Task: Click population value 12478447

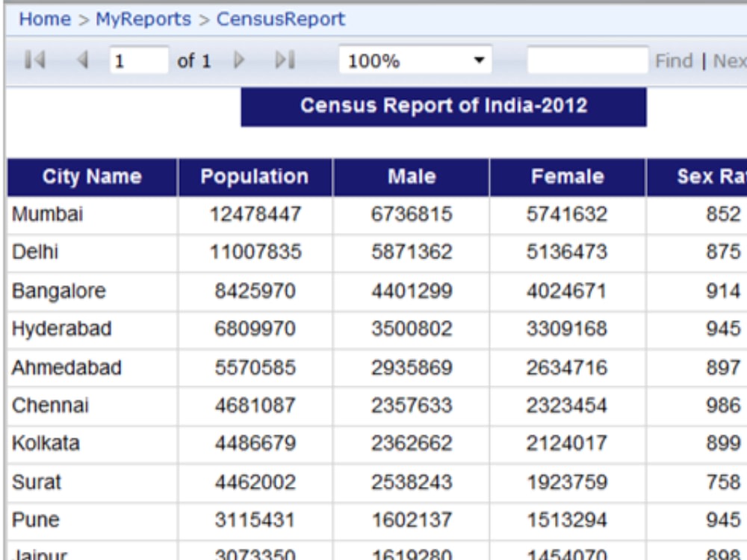Action: tap(255, 215)
